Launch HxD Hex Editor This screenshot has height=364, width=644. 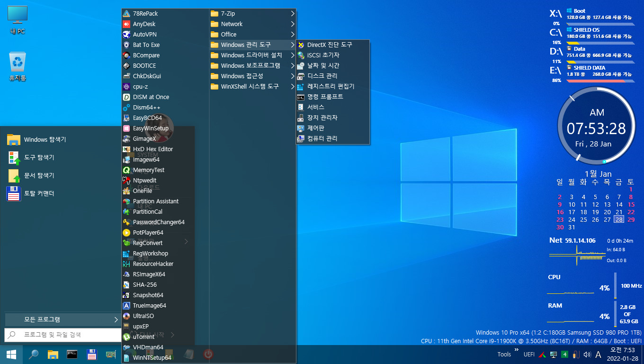tap(165, 149)
